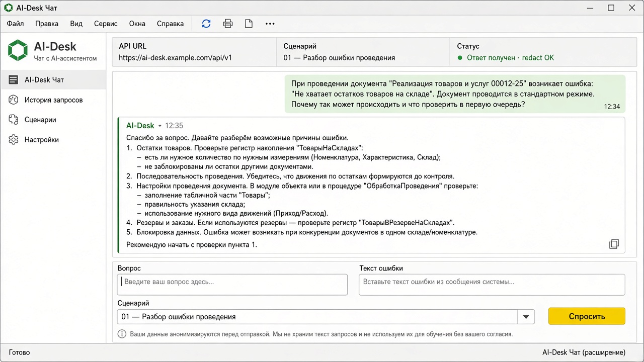Click the line 'Рекомендую начать с проверки пункта 1.'
The width and height of the screenshot is (644, 362).
192,245
